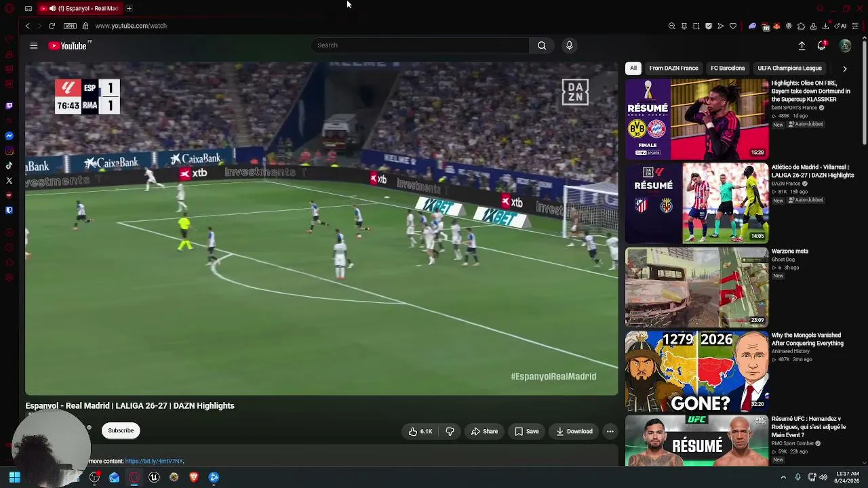Open the MetaMask fox extension icon

pyautogui.click(x=777, y=26)
